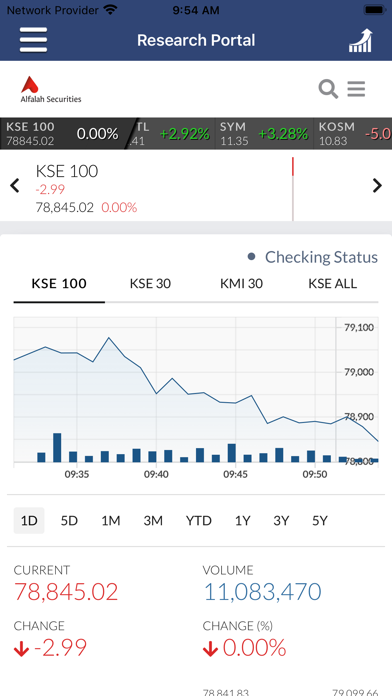392x696 pixels.
Task: Select the KSE 100 tab
Action: coord(59,284)
